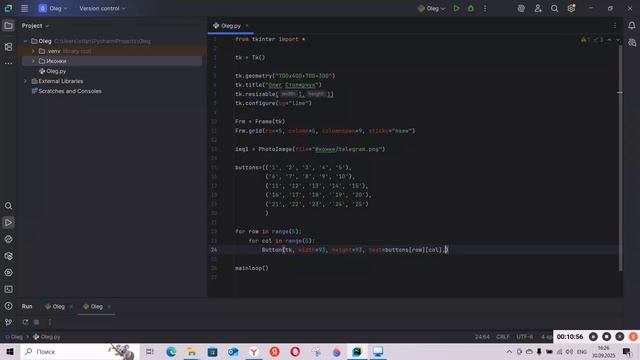Close the second Oleg run tab
This screenshot has height=360, width=640.
[109, 307]
